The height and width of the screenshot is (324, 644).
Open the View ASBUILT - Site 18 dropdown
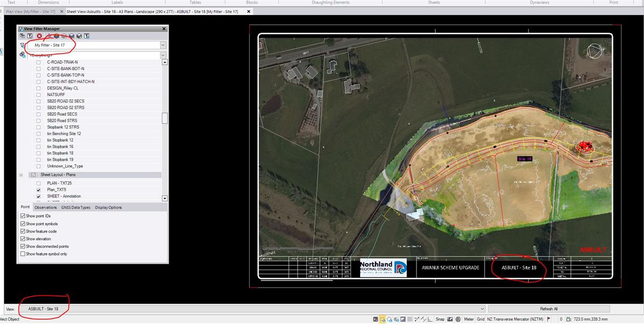pos(482,309)
